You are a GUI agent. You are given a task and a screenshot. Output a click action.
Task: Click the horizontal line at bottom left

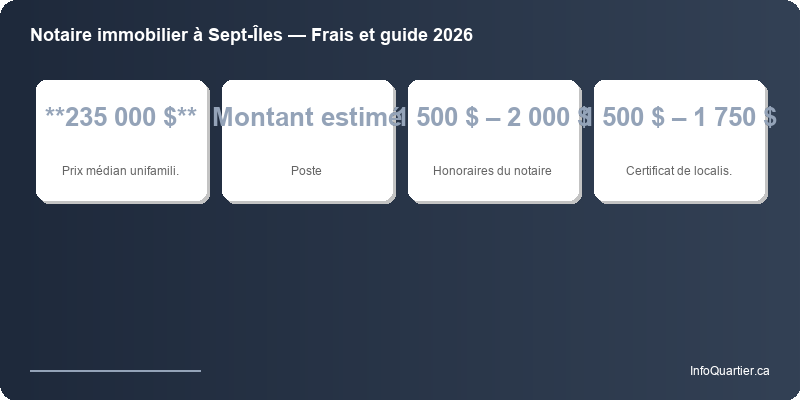(x=115, y=370)
